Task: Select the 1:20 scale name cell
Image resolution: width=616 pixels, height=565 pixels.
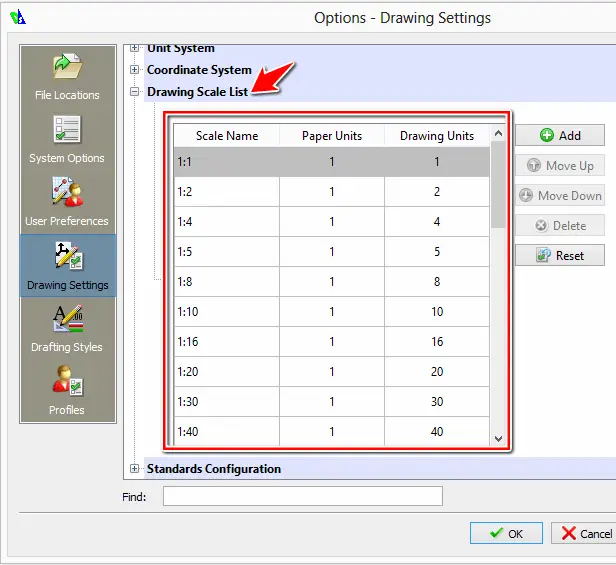Action: (227, 372)
